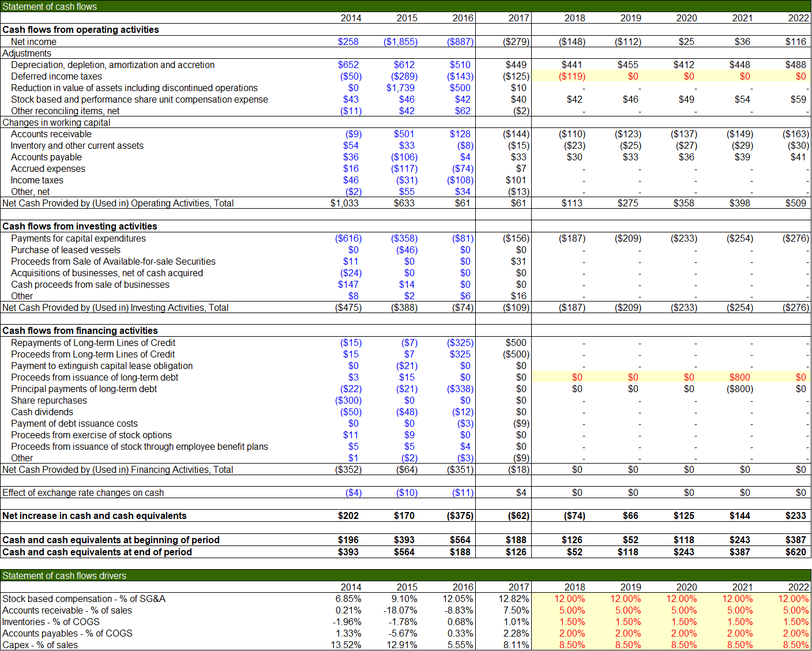Click the 2017 column header in cash flows
Image resolution: width=812 pixels, height=651 pixels.
tap(518, 18)
